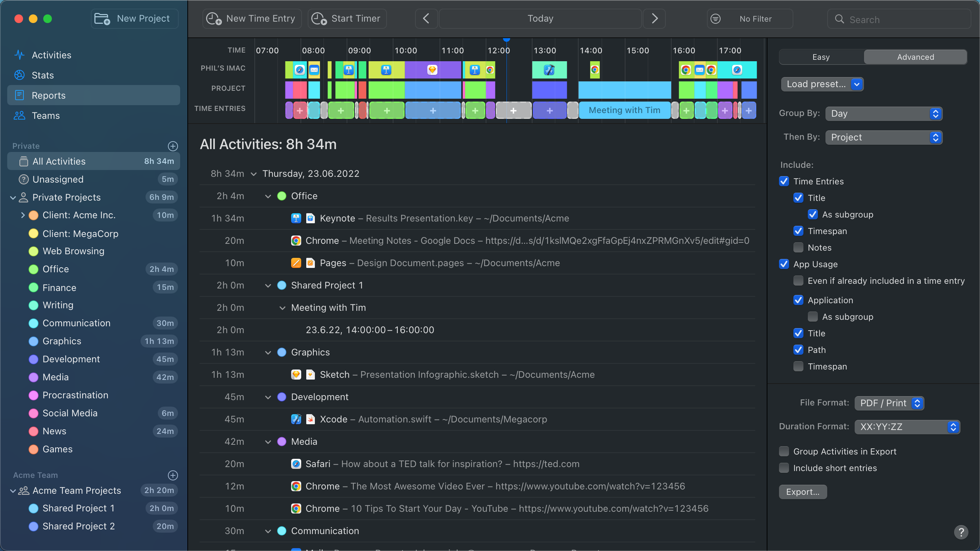Click the filter icon next to No Filter
Image resolution: width=980 pixels, height=551 pixels.
[x=716, y=19]
